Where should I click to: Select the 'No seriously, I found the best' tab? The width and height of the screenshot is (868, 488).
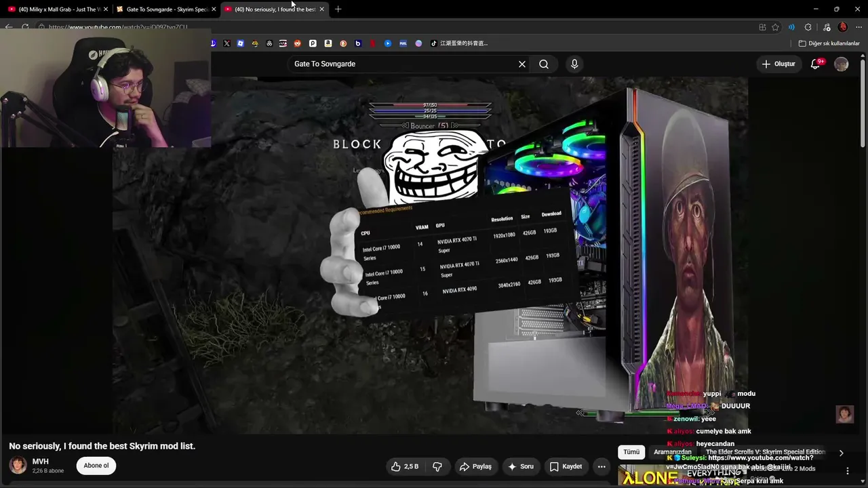[x=275, y=9]
